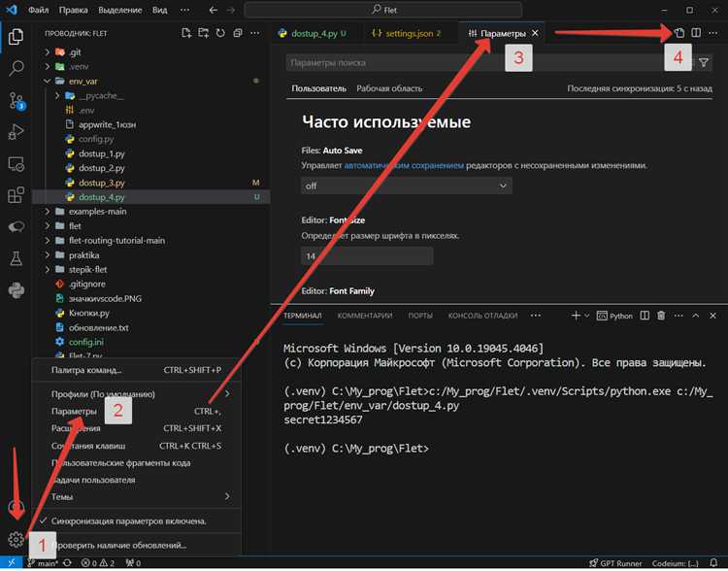The width and height of the screenshot is (728, 571).
Task: Open the Explorer view in activity bar
Action: coord(16,36)
